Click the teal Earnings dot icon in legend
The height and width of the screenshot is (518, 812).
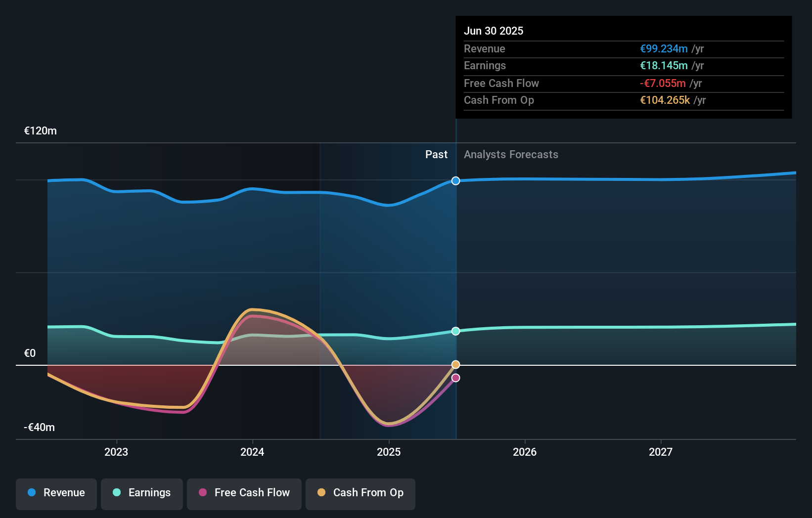click(x=116, y=493)
